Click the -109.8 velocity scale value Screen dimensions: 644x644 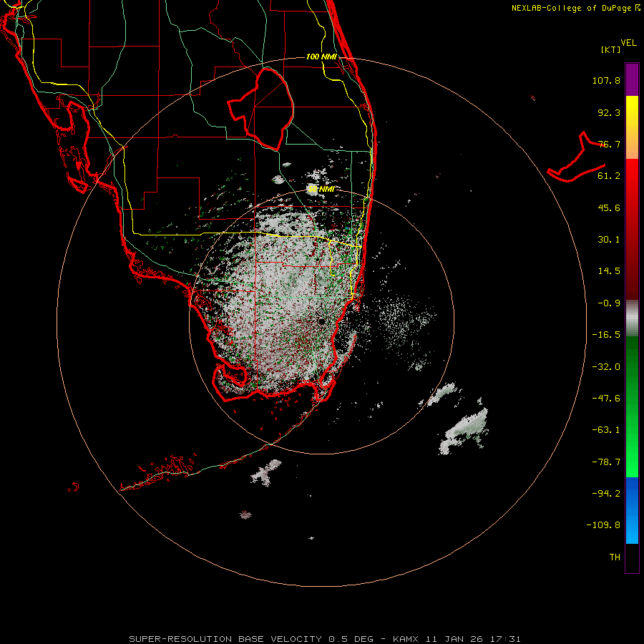coord(603,525)
